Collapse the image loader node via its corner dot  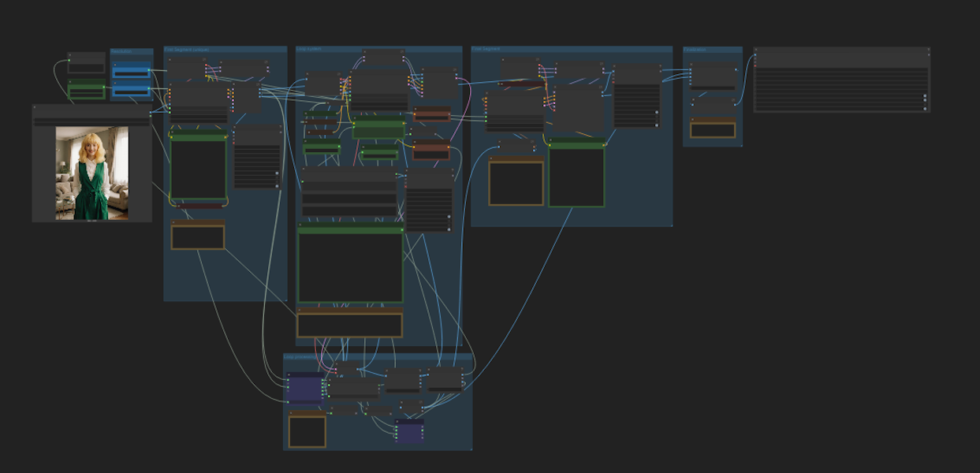[35, 107]
